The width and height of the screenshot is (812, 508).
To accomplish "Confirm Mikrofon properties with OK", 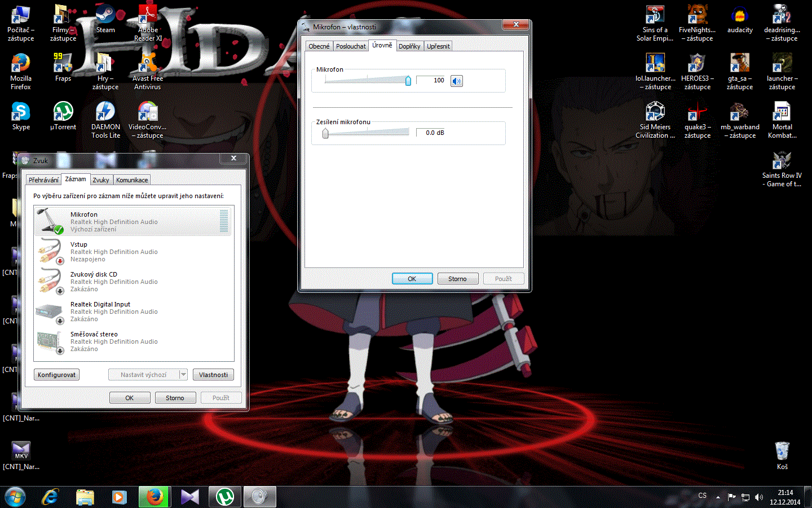I will [x=412, y=279].
